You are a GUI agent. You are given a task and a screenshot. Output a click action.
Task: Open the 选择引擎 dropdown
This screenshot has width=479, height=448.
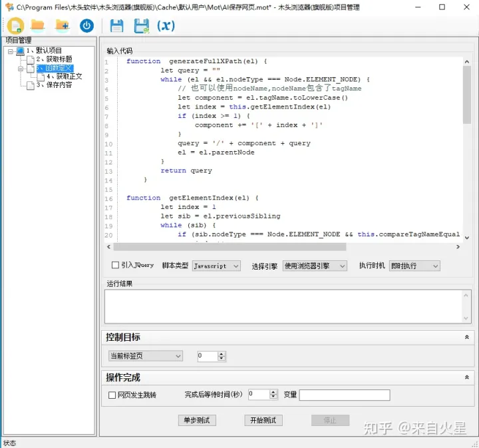pyautogui.click(x=315, y=266)
